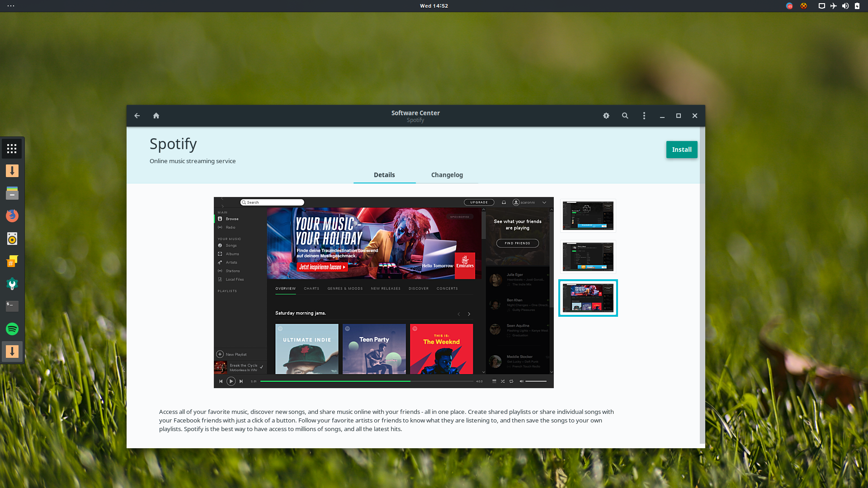Open the three-dot options menu
Image resolution: width=868 pixels, height=488 pixels.
click(x=644, y=116)
